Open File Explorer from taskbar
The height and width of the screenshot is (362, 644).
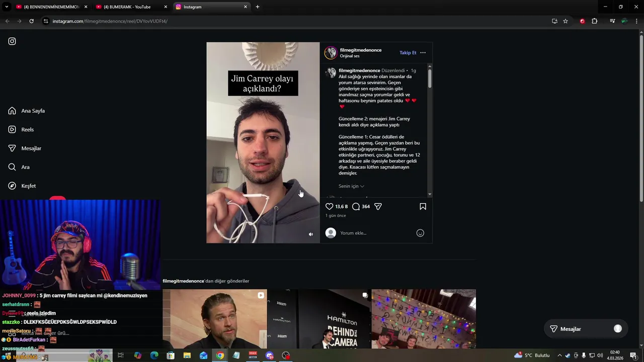pos(187,355)
